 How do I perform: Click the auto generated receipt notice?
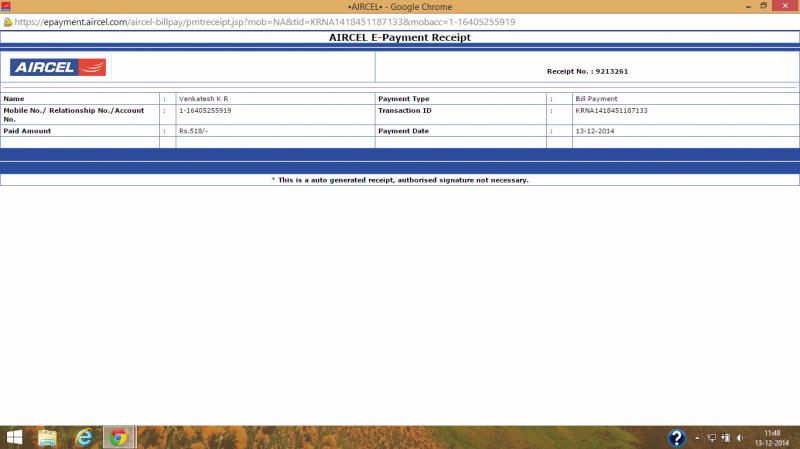(400, 180)
